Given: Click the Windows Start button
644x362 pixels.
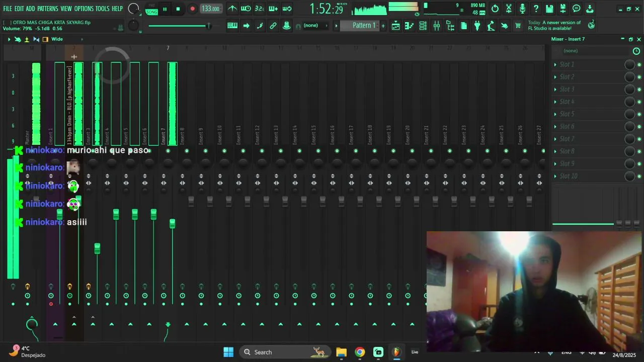Looking at the screenshot, I should click(x=228, y=352).
